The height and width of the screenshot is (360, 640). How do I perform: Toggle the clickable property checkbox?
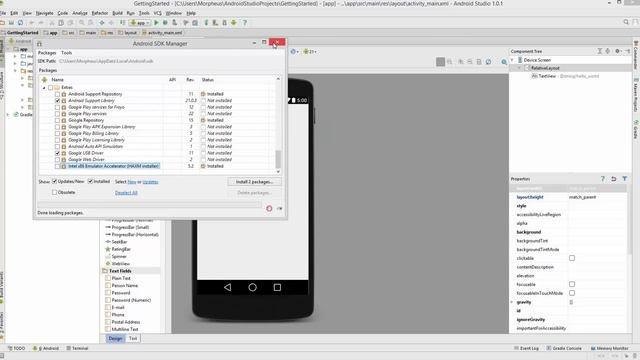[572, 258]
